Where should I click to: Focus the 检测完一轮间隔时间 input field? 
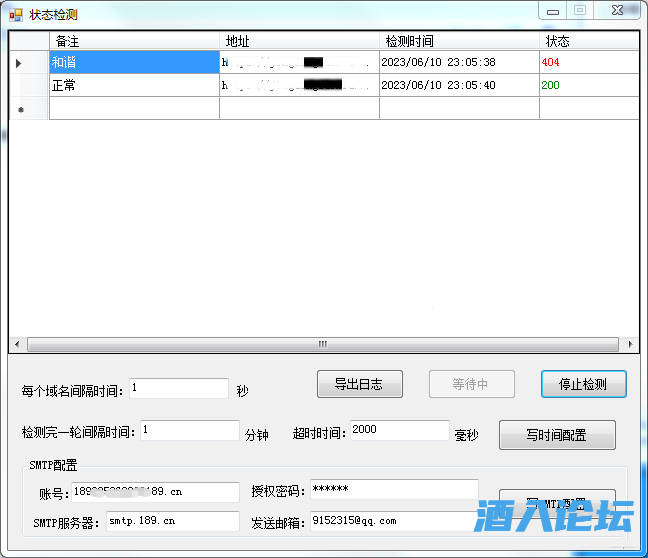click(190, 430)
